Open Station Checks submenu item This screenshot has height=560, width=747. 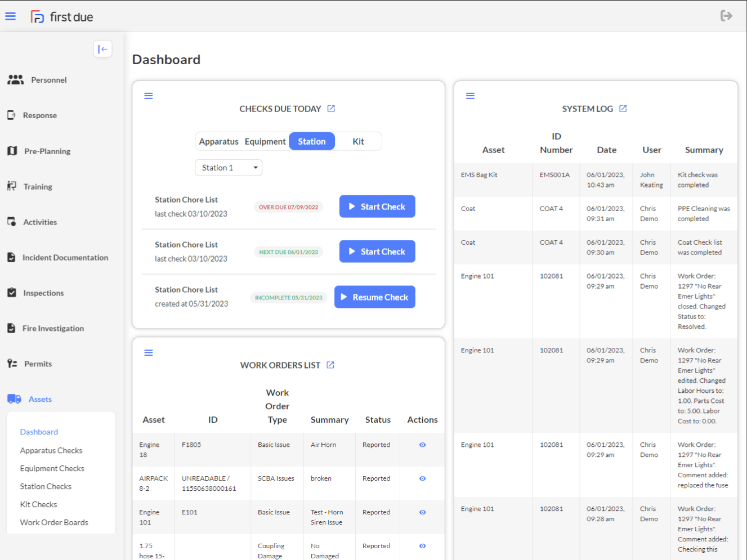(x=46, y=486)
